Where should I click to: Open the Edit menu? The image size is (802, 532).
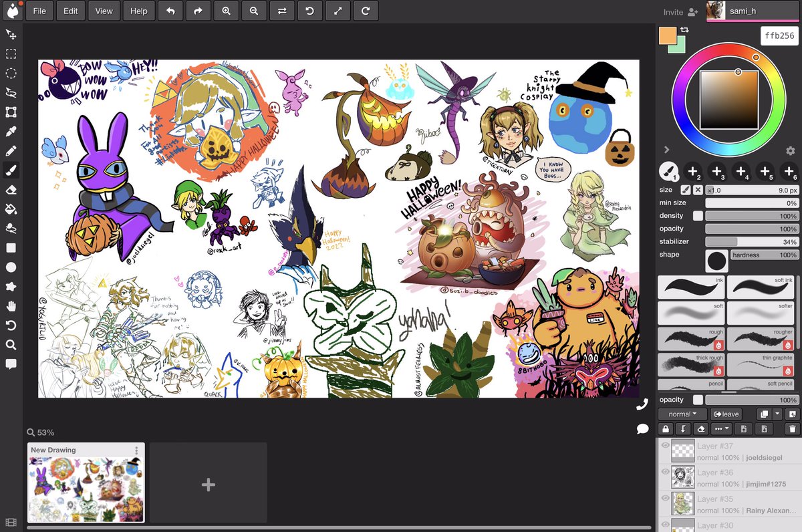point(71,11)
